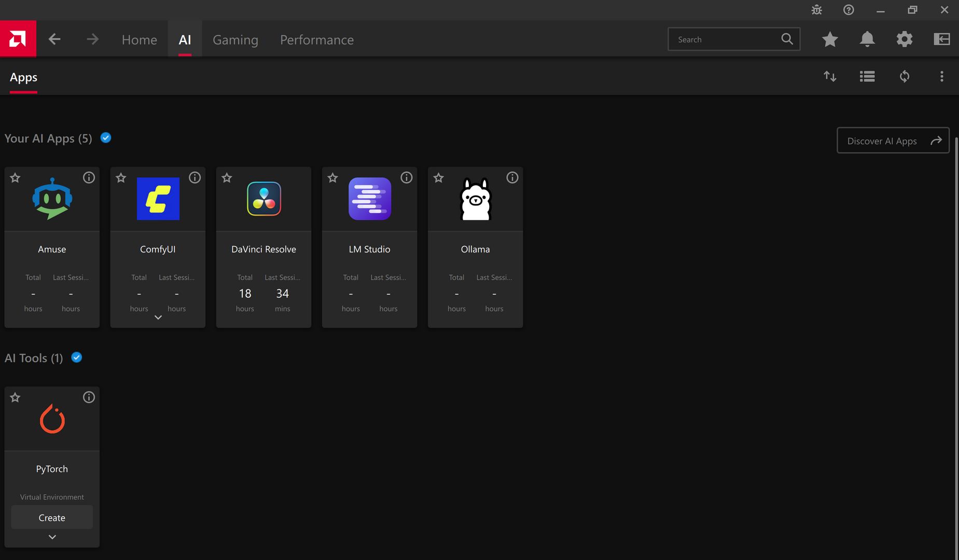Expand the PyTorch card chevron
The image size is (959, 560).
click(x=52, y=537)
